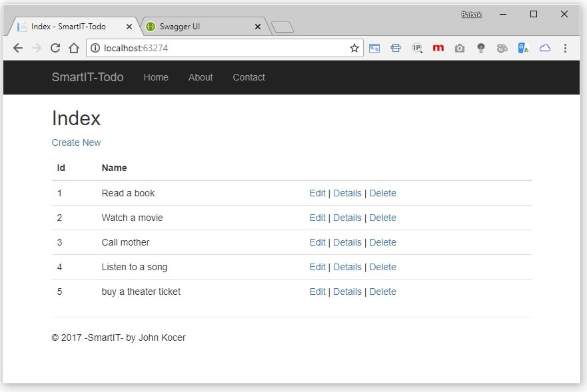587x392 pixels.
Task: Open a new browser tab
Action: pos(283,27)
